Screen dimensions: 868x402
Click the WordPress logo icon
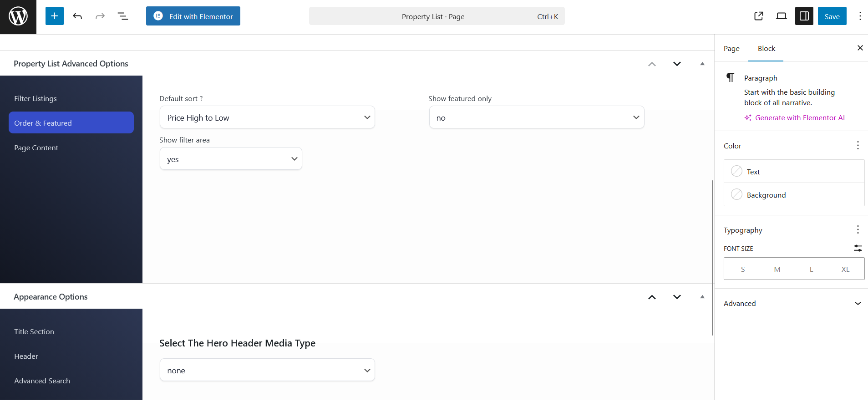point(18,17)
